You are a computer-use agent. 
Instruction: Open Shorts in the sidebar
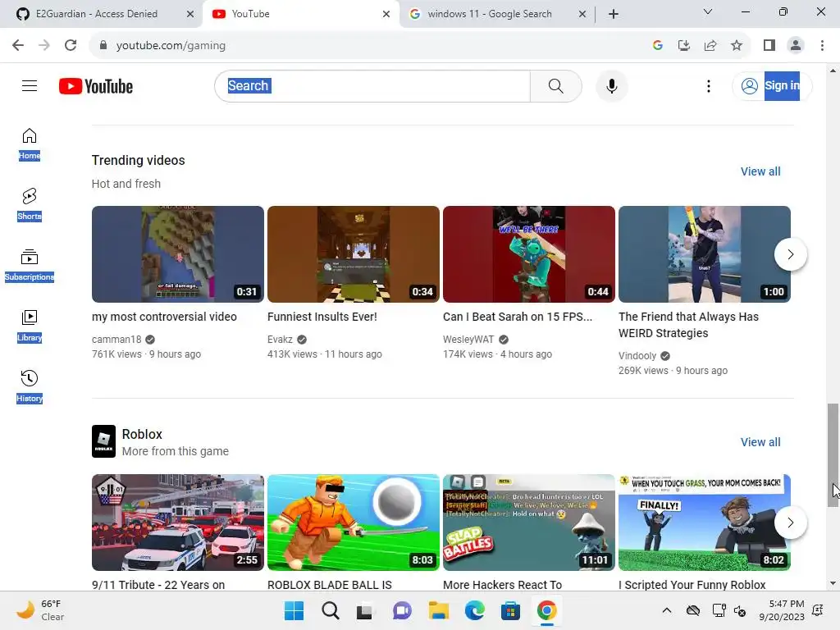point(30,204)
